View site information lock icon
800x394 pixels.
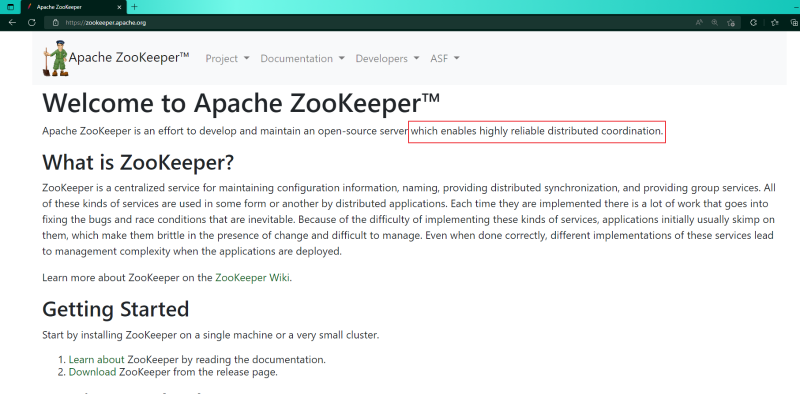pyautogui.click(x=56, y=22)
